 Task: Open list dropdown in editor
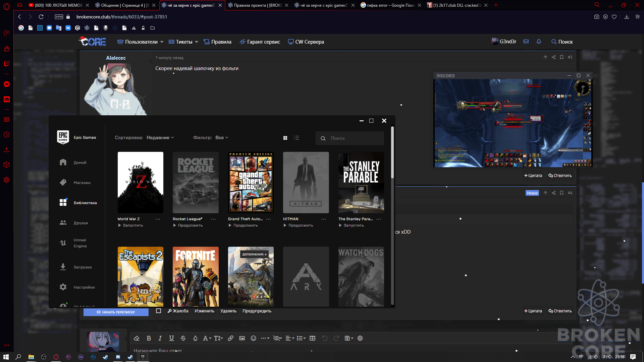[301, 338]
